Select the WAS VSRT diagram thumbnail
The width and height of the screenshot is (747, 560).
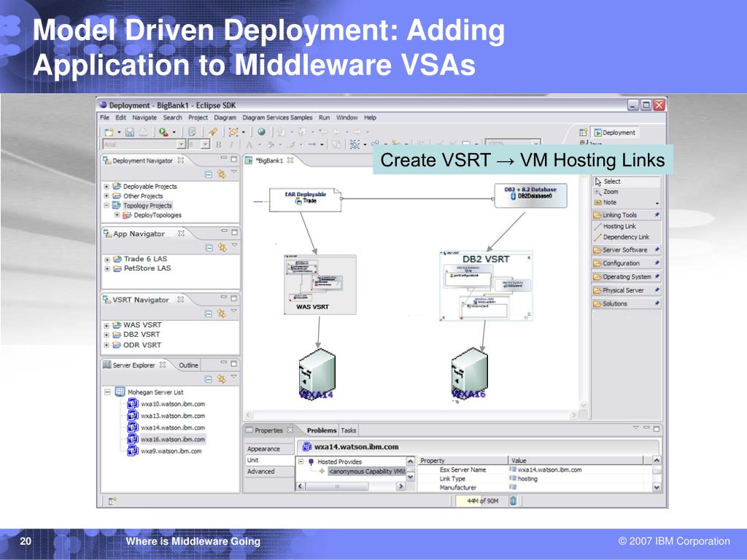click(x=320, y=284)
